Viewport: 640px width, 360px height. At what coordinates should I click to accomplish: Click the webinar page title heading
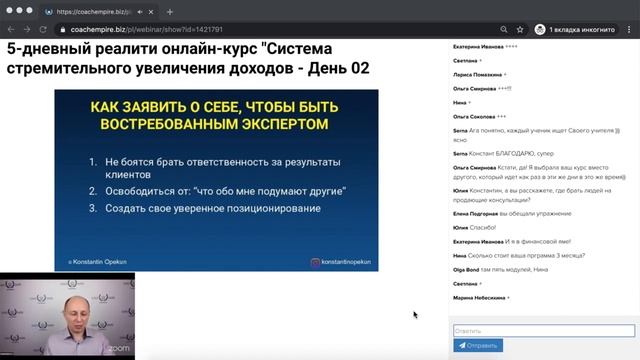coord(188,58)
